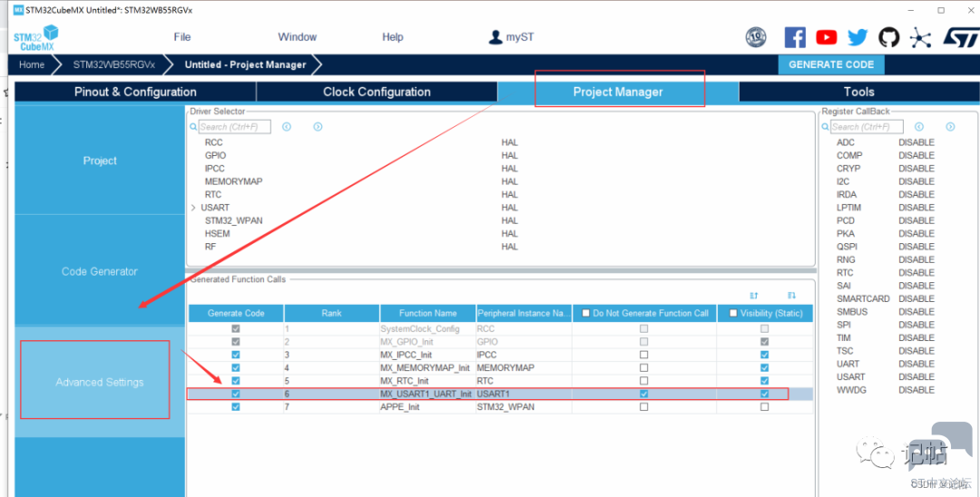Click the Function Name column header

click(x=427, y=314)
